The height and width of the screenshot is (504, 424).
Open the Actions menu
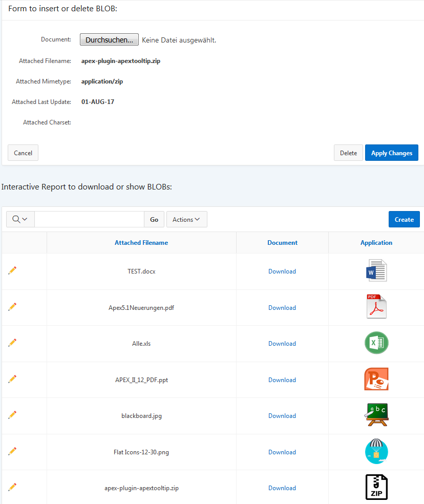186,219
